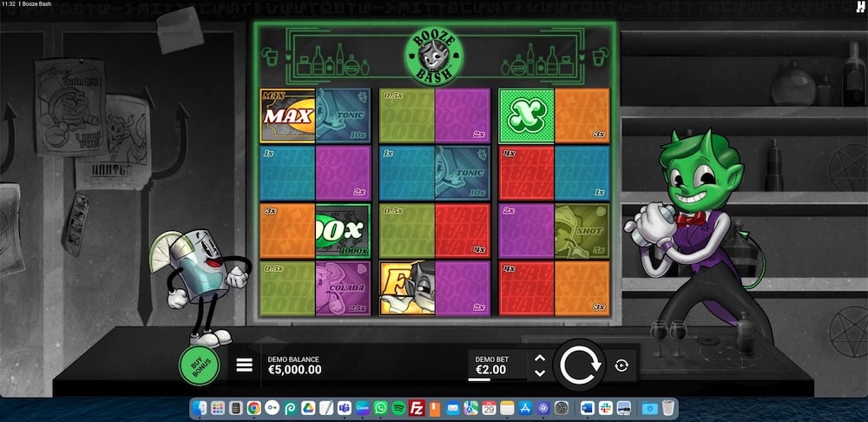The image size is (868, 422).
Task: Open System Settings from the dock
Action: [562, 409]
